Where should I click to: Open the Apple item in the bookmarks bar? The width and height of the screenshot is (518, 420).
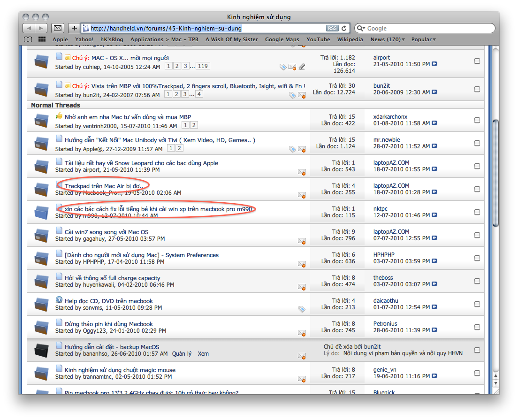(60, 39)
